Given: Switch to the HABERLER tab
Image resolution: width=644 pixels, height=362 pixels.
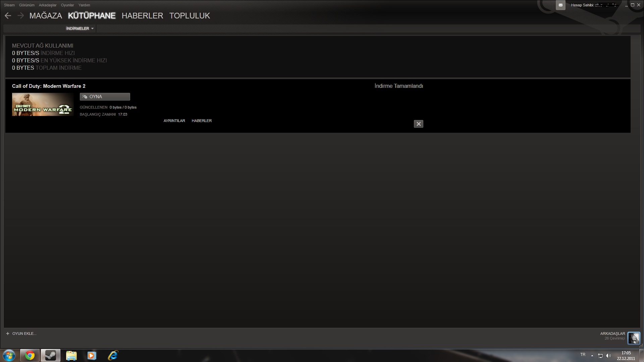Looking at the screenshot, I should [142, 16].
